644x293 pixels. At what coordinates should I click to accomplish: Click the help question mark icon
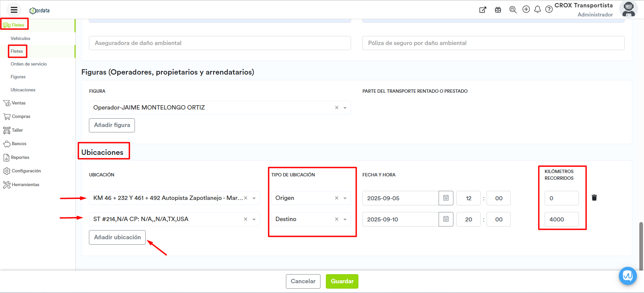(x=549, y=9)
